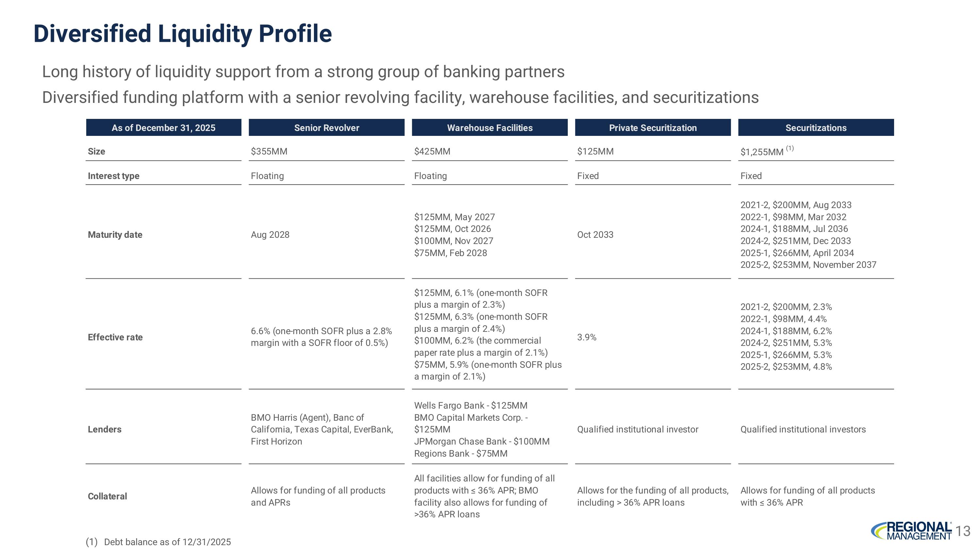
Task: Click the Oct 2033 maturity date
Action: 596,235
